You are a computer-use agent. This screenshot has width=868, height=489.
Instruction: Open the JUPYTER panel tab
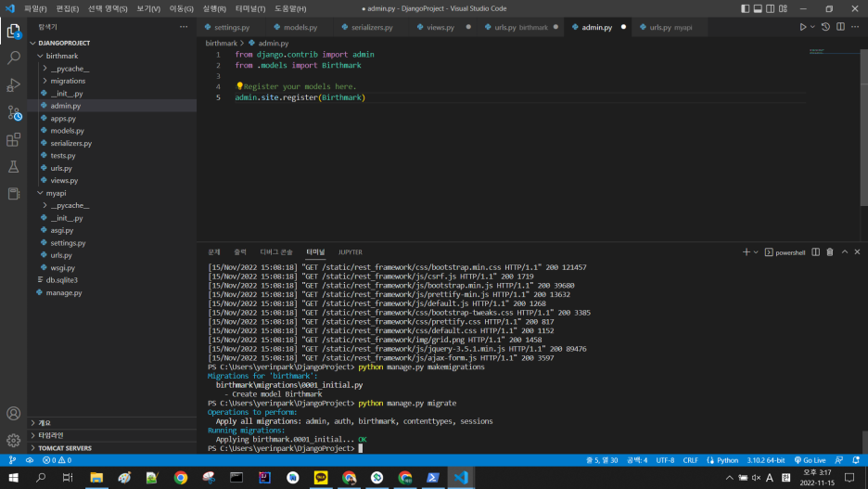pyautogui.click(x=350, y=252)
